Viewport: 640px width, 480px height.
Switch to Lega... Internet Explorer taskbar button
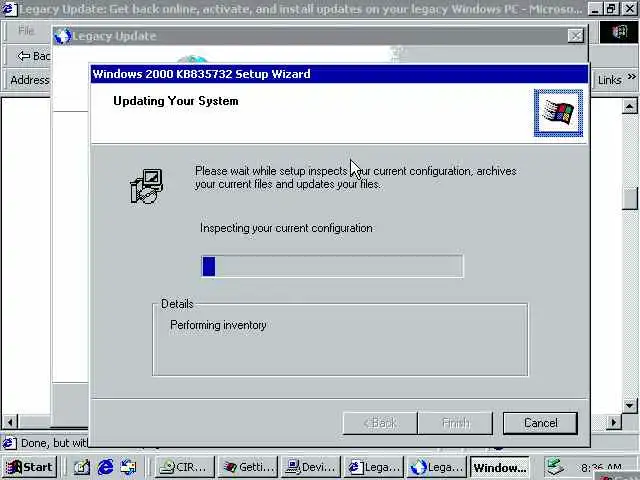pyautogui.click(x=374, y=467)
